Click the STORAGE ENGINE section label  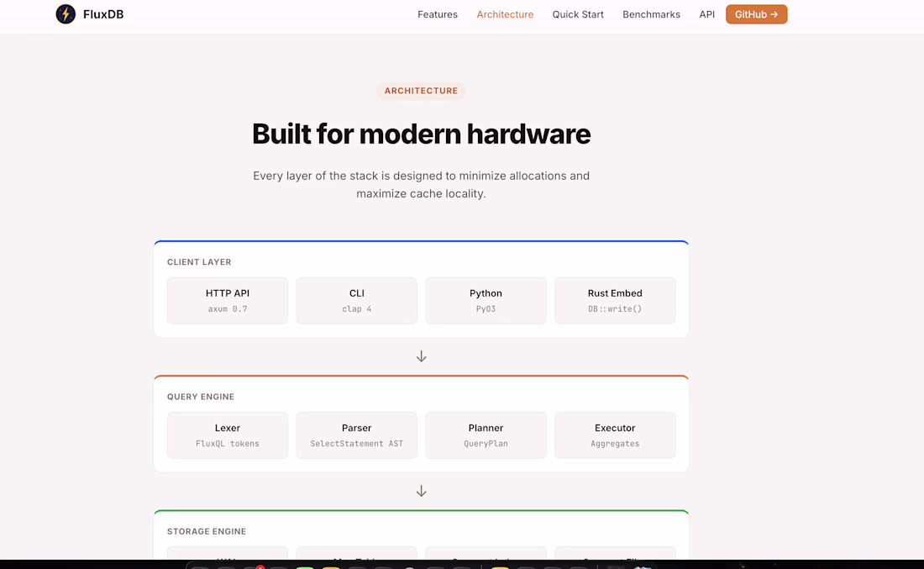click(207, 531)
